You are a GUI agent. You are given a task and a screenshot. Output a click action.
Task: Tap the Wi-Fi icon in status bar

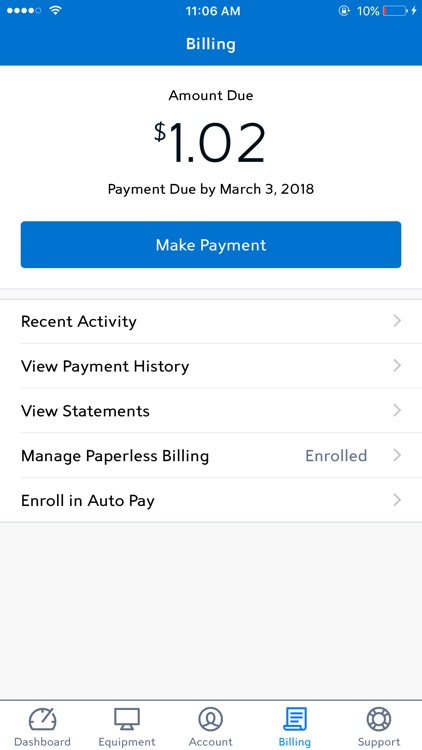pyautogui.click(x=56, y=10)
